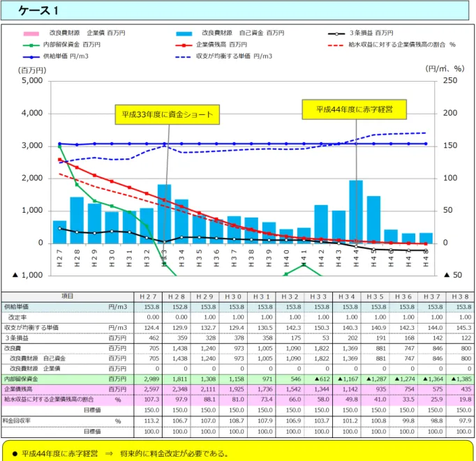Click the ▲1,000 left axis value
The image size is (476, 461).
27,275
